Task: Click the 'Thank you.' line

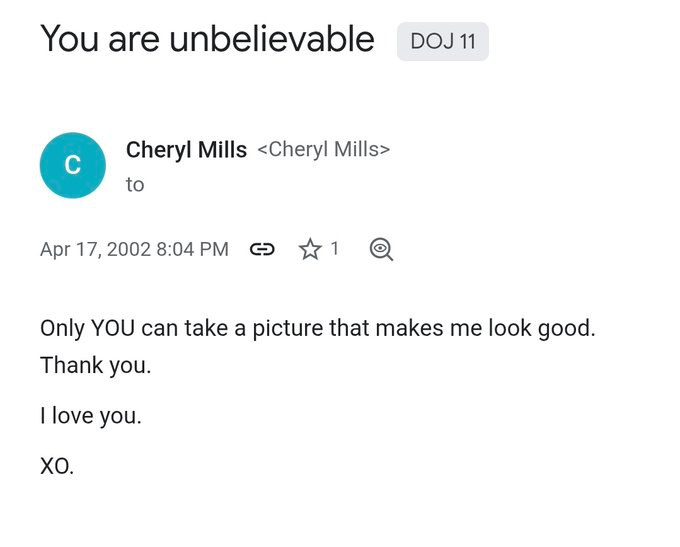Action: pos(96,365)
